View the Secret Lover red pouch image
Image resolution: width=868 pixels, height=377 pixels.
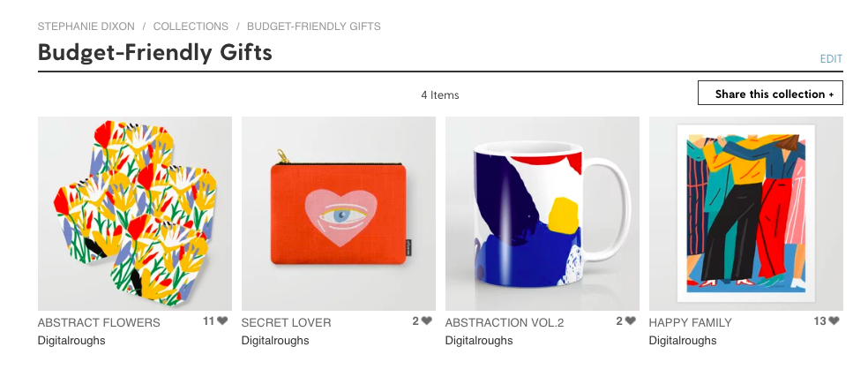(338, 214)
